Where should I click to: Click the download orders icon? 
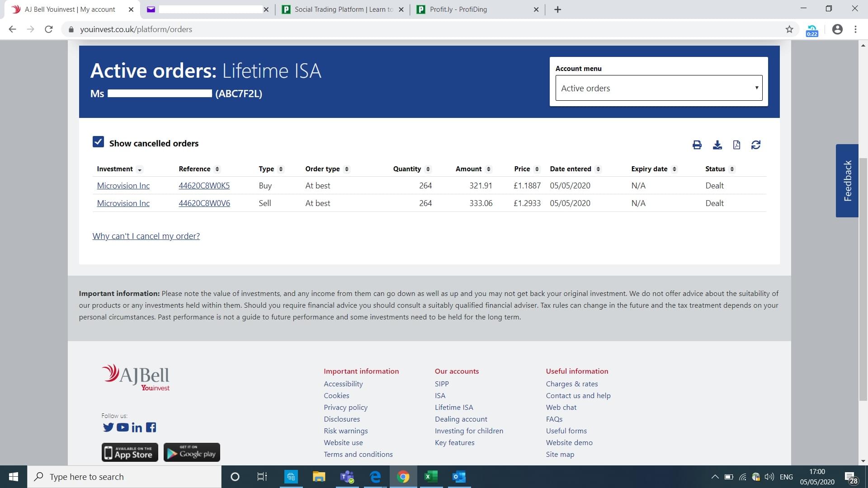[x=717, y=145]
